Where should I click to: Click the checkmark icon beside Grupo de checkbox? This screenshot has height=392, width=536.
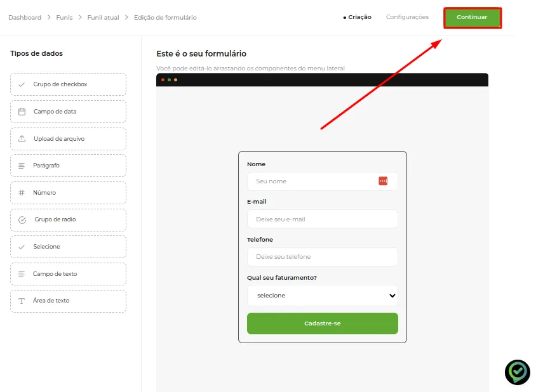(22, 84)
